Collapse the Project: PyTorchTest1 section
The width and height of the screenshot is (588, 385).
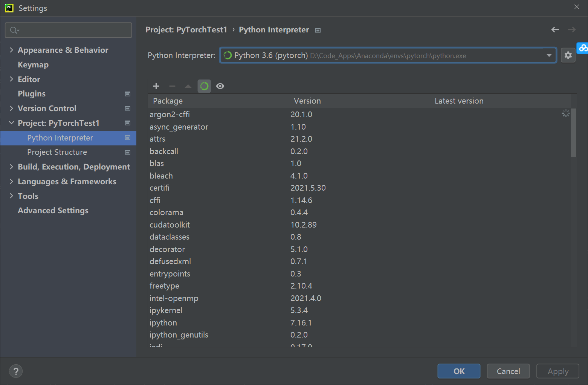point(11,123)
